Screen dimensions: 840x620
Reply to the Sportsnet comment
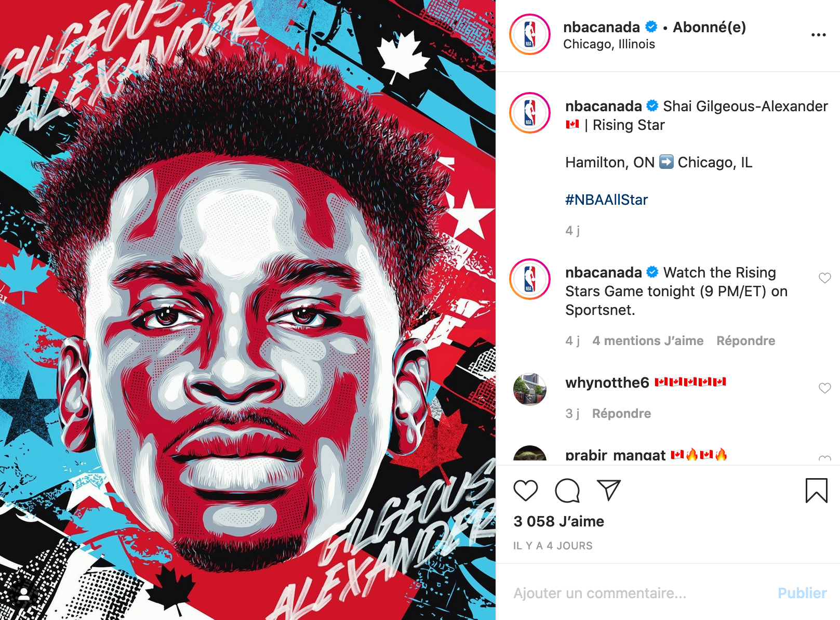pyautogui.click(x=745, y=341)
